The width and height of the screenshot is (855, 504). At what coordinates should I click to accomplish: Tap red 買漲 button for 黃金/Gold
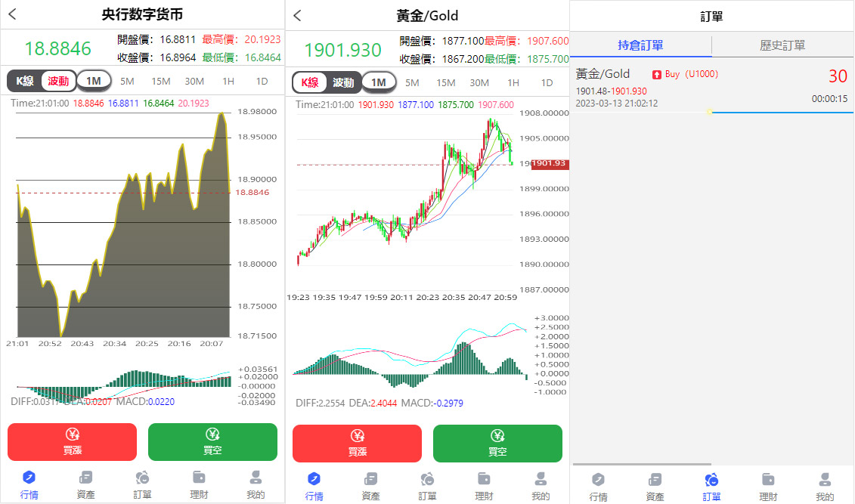pos(357,444)
